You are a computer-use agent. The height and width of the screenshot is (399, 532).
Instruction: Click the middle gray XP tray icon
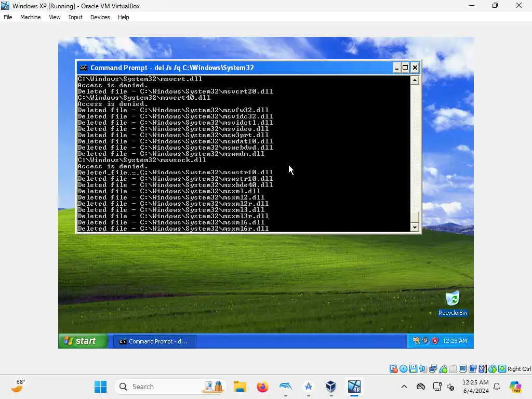coord(425,341)
